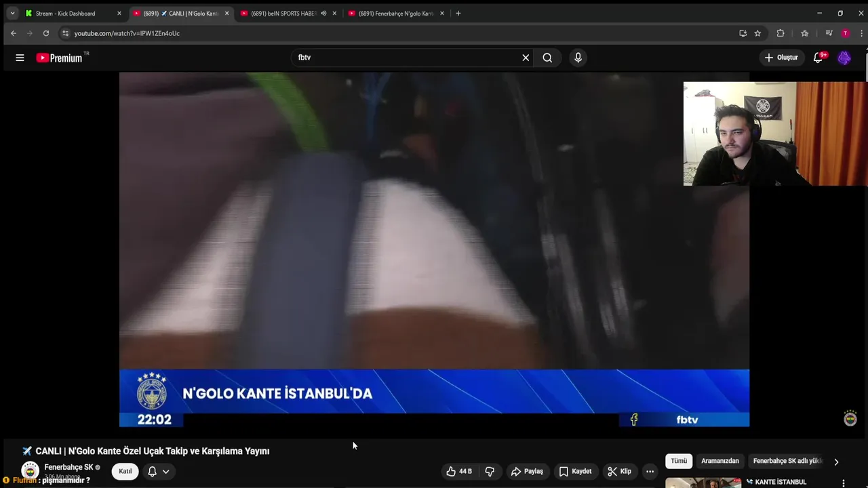Mute the beIN SPORTS tab audio icon
The image size is (868, 488).
coord(323,14)
